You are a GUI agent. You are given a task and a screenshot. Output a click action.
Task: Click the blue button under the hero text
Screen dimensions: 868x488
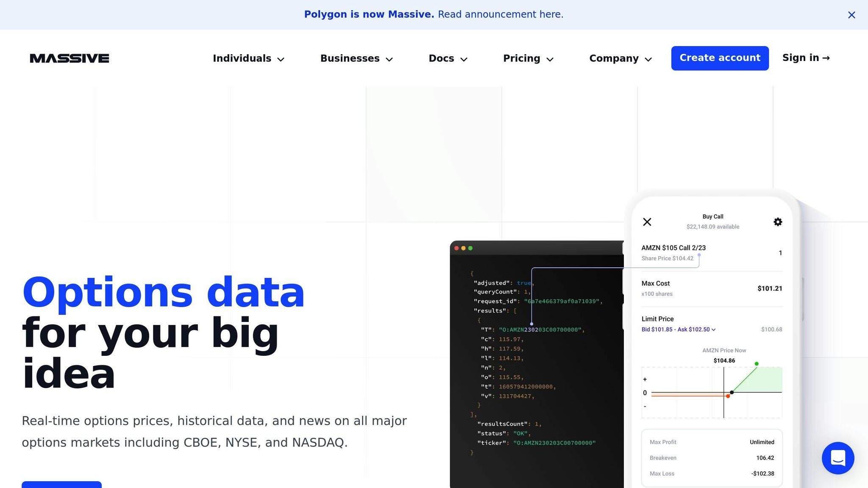tap(61, 485)
